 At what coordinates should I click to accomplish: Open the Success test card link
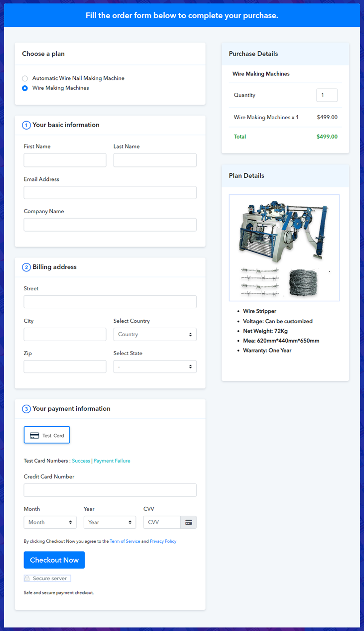point(81,461)
